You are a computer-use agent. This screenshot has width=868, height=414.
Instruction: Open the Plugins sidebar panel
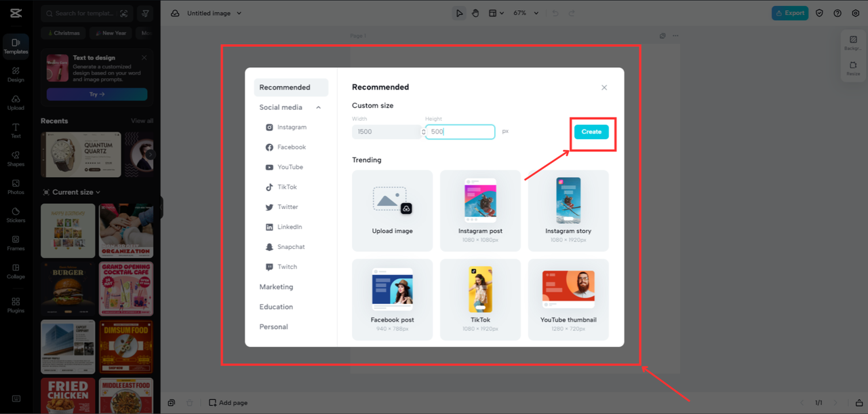pyautogui.click(x=16, y=305)
